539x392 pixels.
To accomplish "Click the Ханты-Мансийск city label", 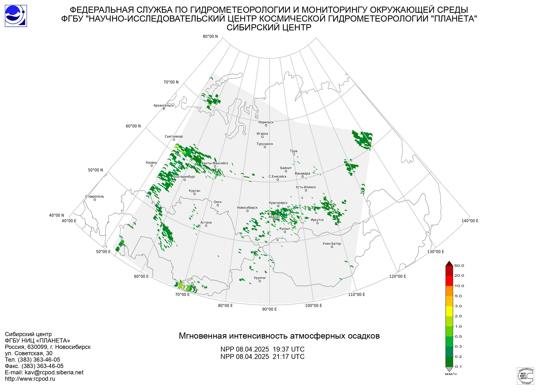I will click(215, 163).
